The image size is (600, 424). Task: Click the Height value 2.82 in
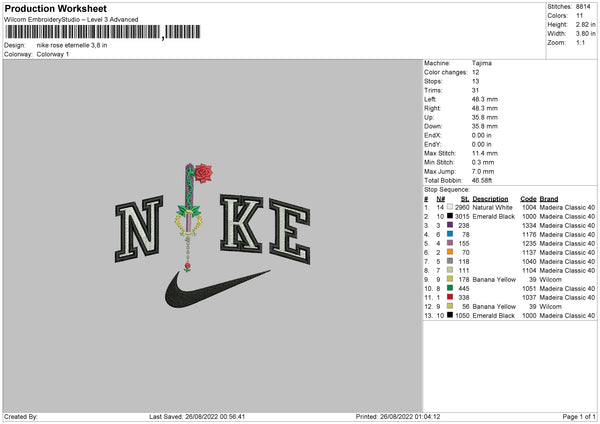pos(586,24)
